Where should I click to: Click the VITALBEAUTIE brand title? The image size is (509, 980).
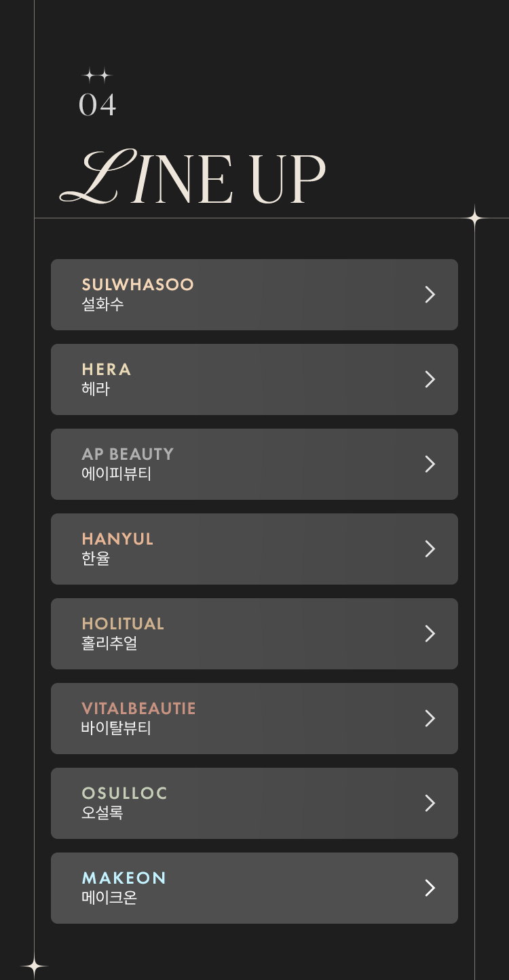138,709
